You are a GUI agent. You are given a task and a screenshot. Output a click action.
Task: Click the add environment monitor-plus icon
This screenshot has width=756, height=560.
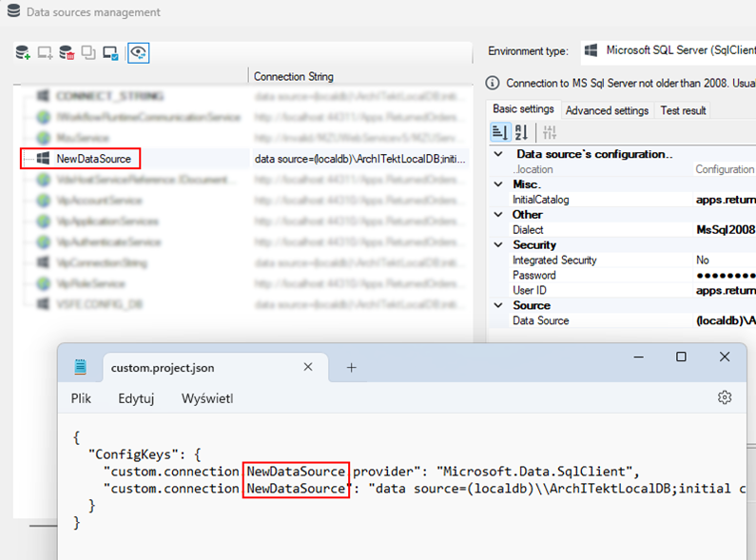(x=45, y=52)
